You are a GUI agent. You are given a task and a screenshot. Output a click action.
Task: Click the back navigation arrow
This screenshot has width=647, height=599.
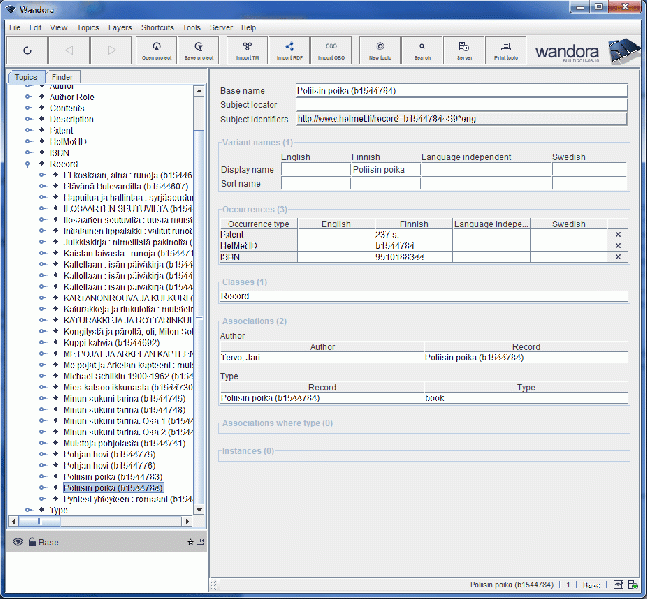click(x=69, y=49)
